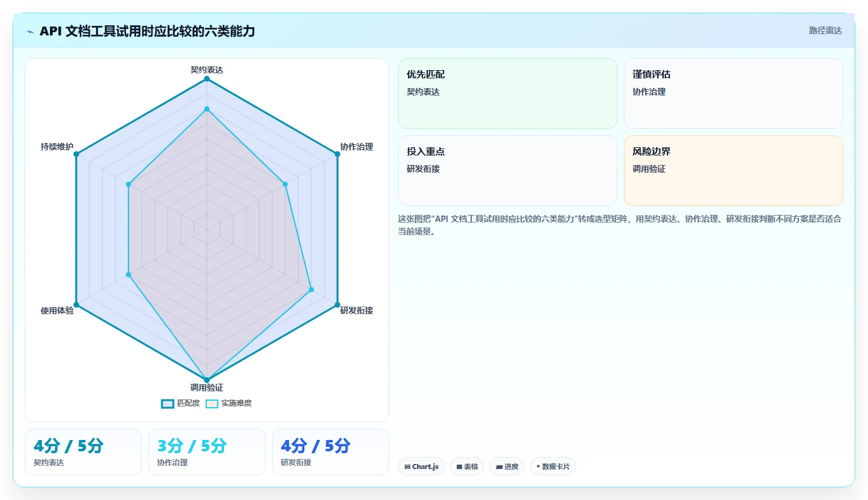
Task: Click the 实施难度 point on 协作治理 axis
Action: click(x=285, y=185)
